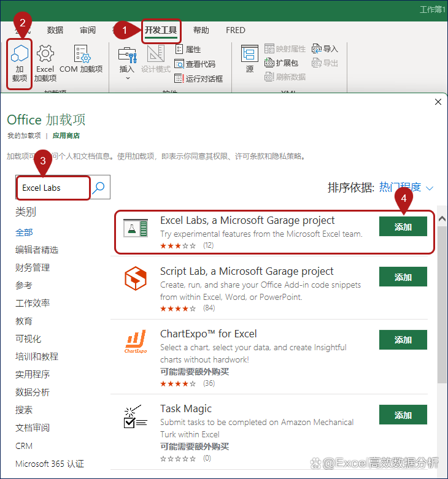Click 映射属性 in XML group
The image size is (448, 479).
pyautogui.click(x=285, y=49)
